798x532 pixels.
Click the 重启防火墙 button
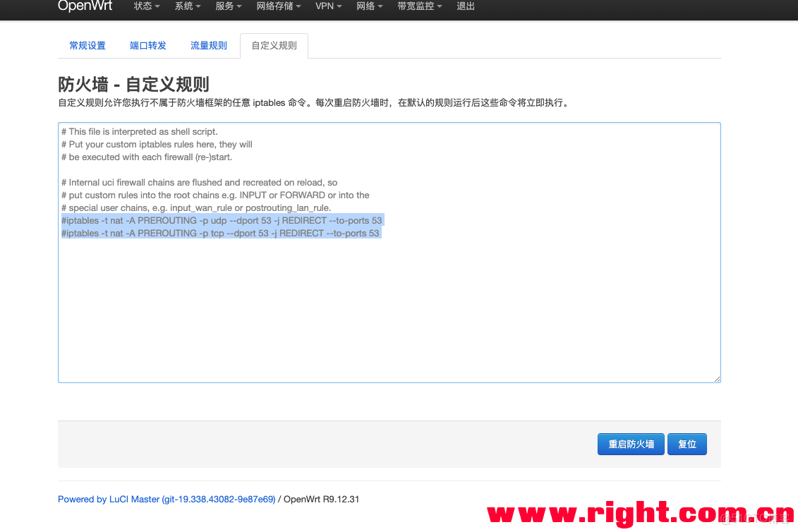tap(630, 444)
